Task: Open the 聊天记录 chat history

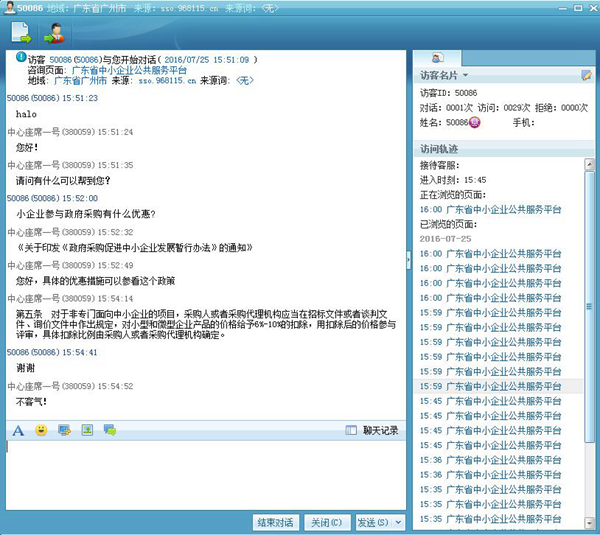Action: click(x=372, y=430)
